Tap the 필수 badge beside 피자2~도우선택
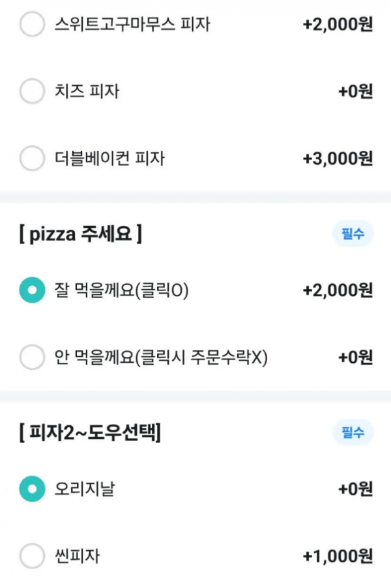The width and height of the screenshot is (391, 588). coord(353,432)
